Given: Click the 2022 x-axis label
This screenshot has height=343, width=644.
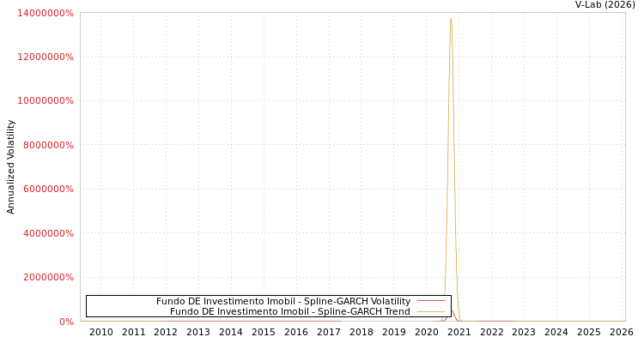Looking at the screenshot, I should click(x=492, y=332).
